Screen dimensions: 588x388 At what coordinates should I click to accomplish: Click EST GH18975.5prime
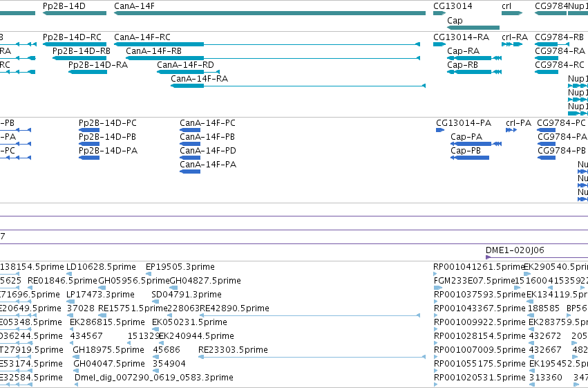coord(108,350)
